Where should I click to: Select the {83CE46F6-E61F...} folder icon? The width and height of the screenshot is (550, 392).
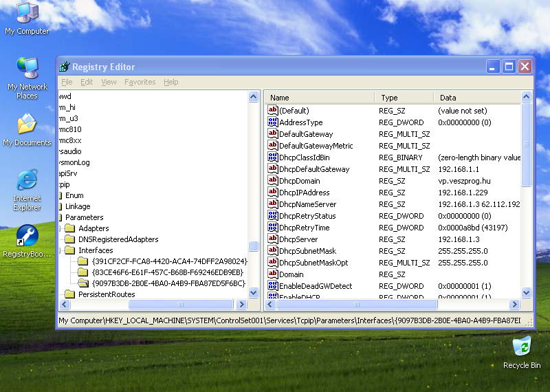pos(83,272)
